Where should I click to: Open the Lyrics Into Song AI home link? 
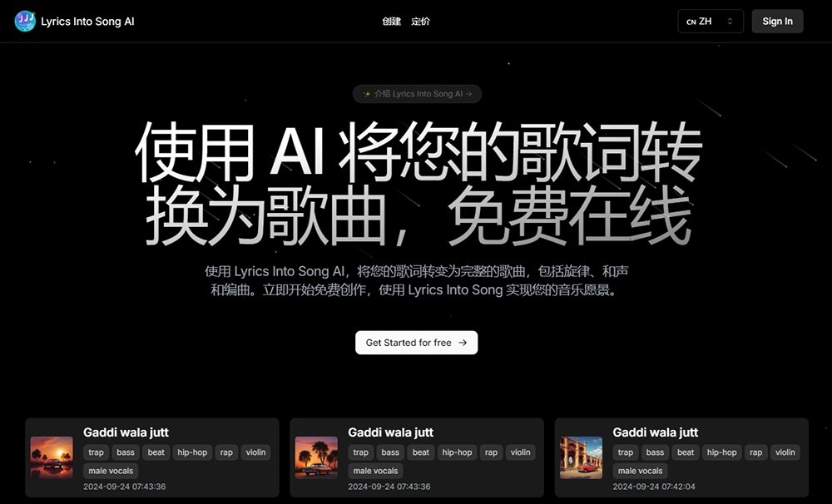point(74,22)
